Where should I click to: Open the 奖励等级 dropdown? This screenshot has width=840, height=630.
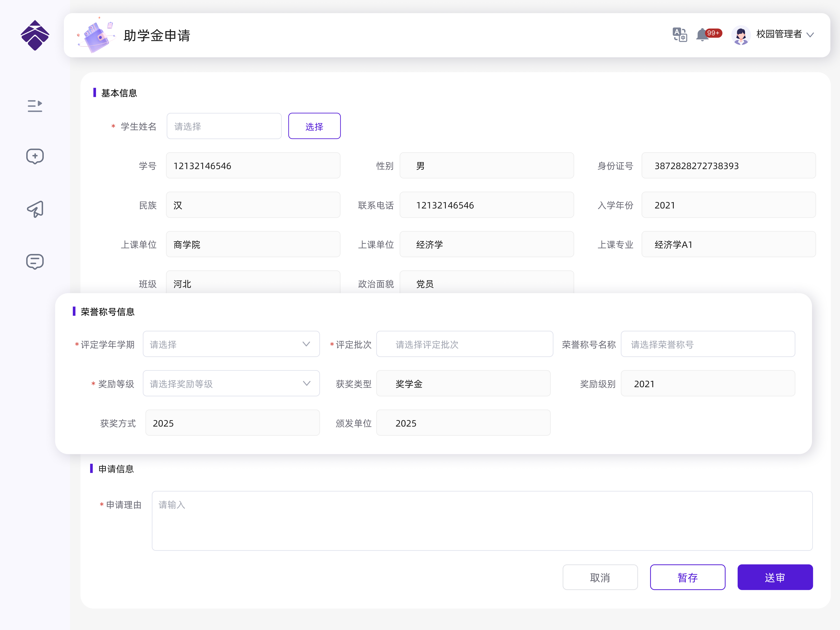coord(231,383)
